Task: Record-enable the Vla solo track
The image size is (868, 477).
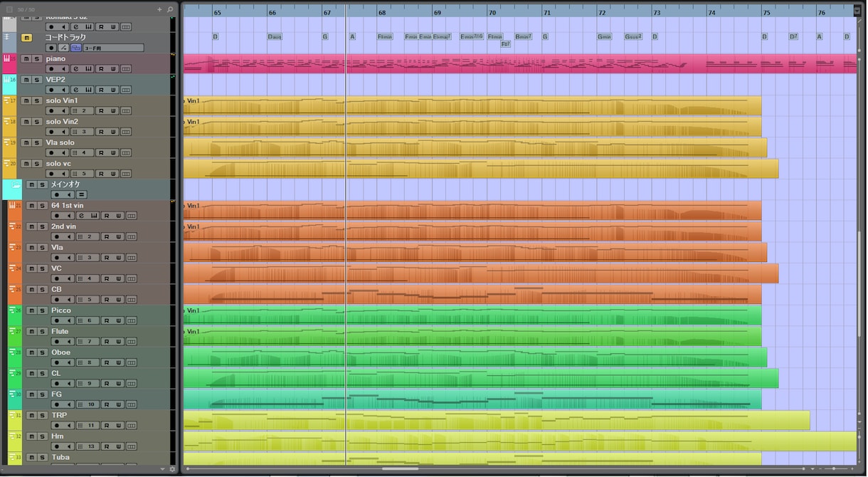Action: (x=52, y=153)
